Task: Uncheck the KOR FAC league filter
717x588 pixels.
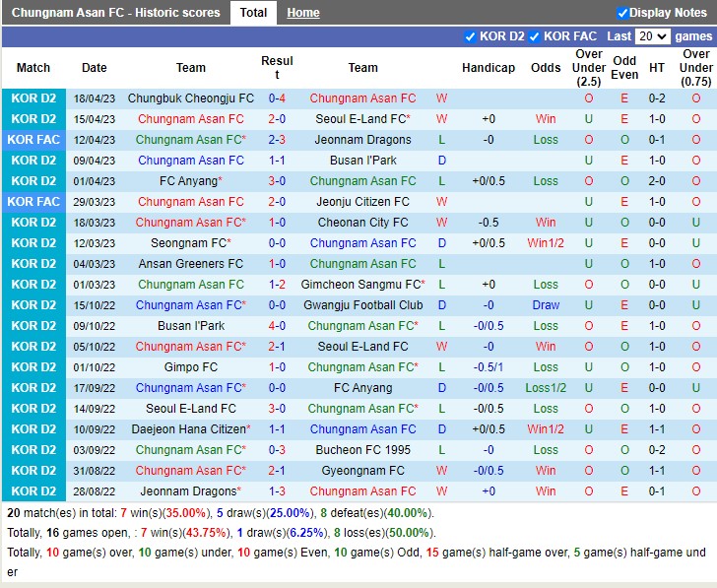Action: (534, 36)
